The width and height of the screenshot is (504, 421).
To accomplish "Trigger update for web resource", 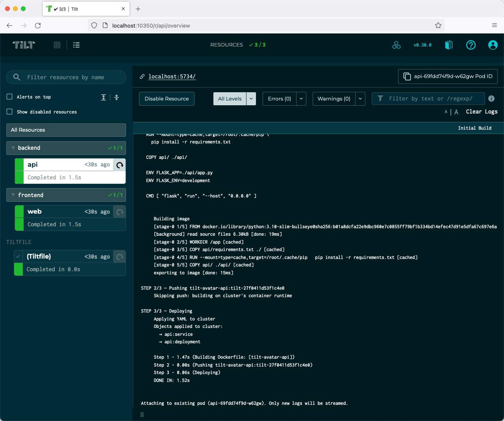I will 120,212.
